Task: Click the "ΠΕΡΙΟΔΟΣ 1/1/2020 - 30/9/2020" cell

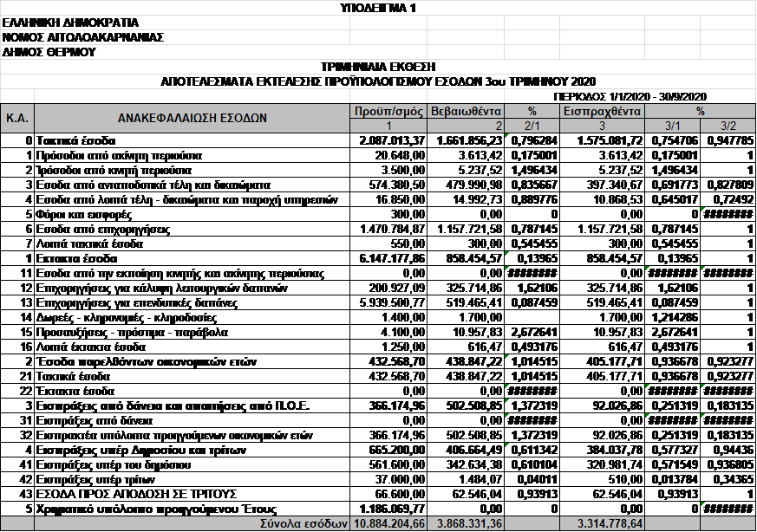Action: (630, 96)
